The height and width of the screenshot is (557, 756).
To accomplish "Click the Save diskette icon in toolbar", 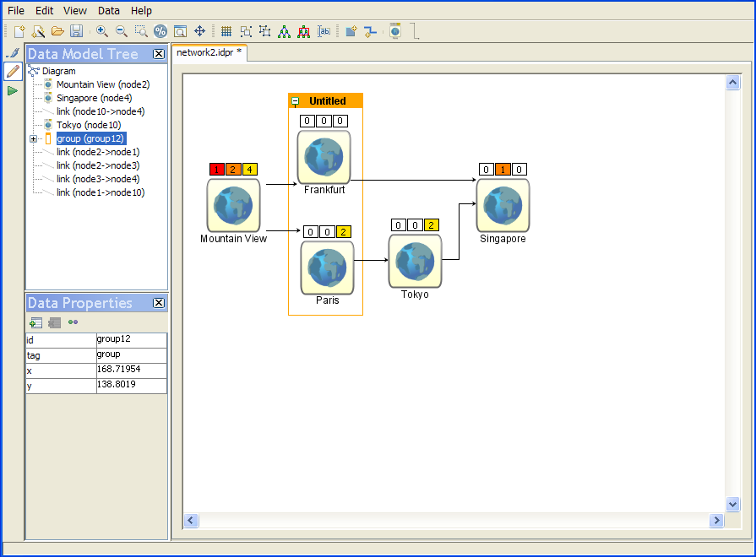I will [x=76, y=31].
